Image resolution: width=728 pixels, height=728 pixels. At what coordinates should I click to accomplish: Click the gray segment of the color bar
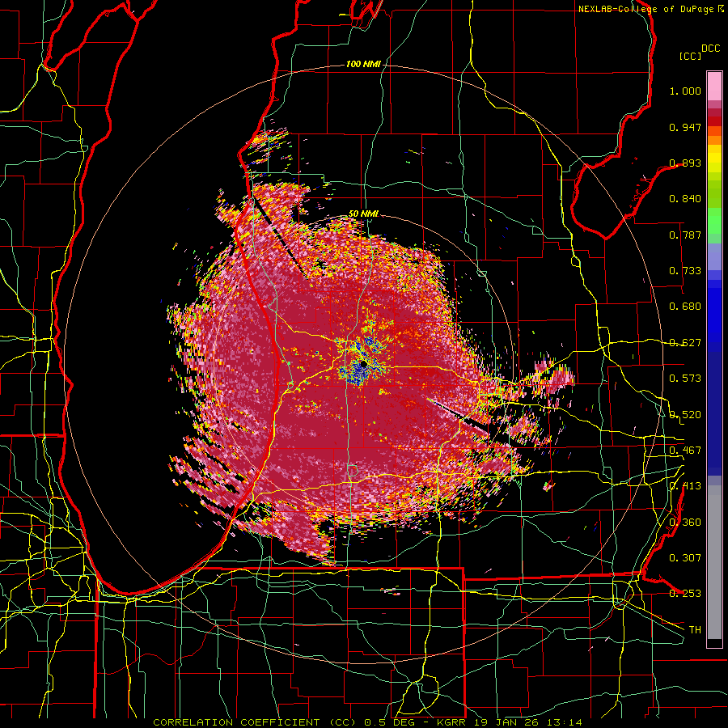pos(714,562)
